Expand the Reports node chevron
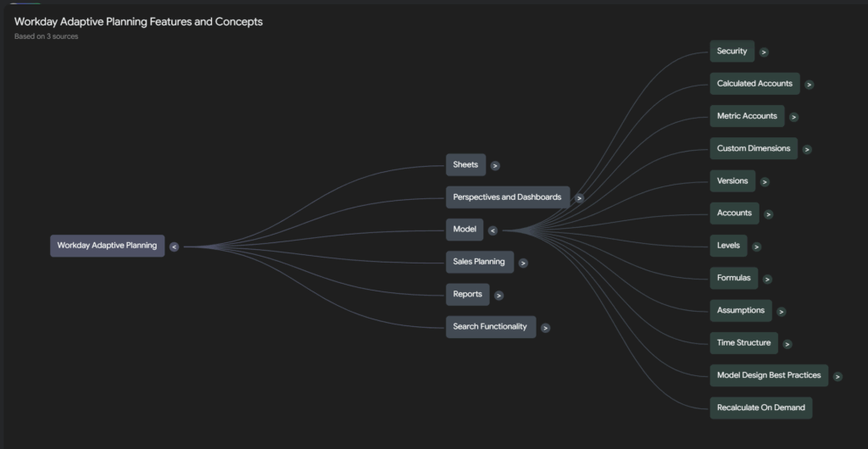The width and height of the screenshot is (868, 449). tap(498, 296)
